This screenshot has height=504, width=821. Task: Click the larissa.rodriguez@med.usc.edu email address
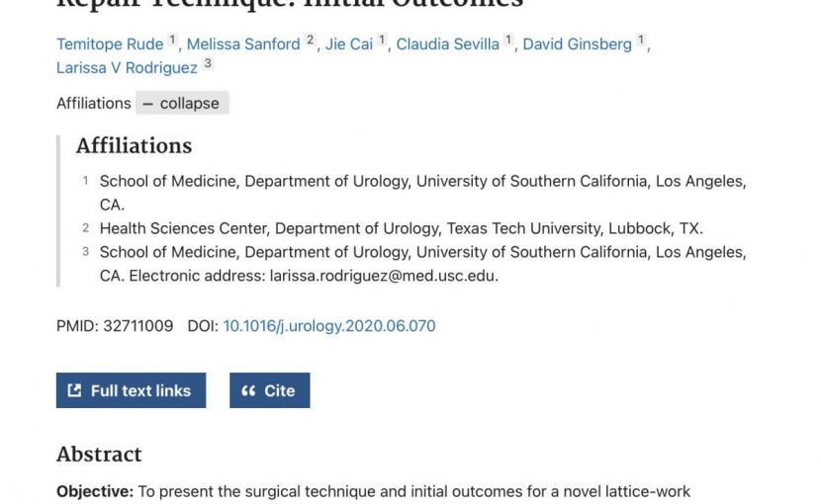pyautogui.click(x=382, y=276)
